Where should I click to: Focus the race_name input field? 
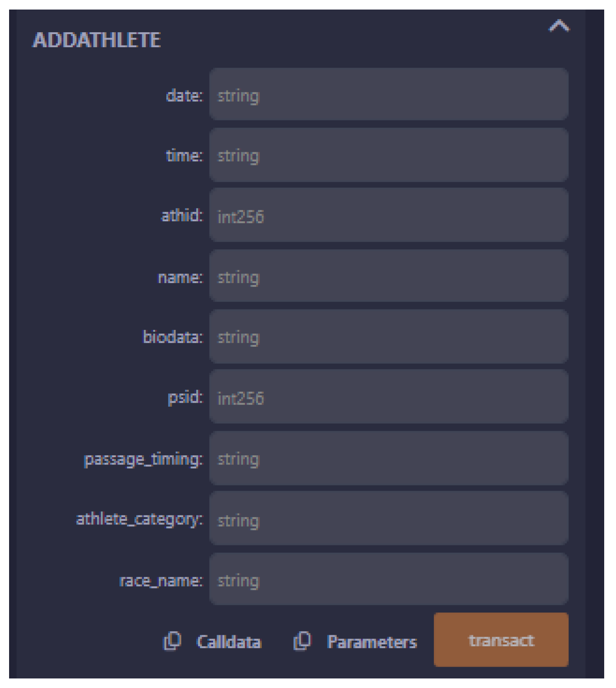[x=388, y=579]
